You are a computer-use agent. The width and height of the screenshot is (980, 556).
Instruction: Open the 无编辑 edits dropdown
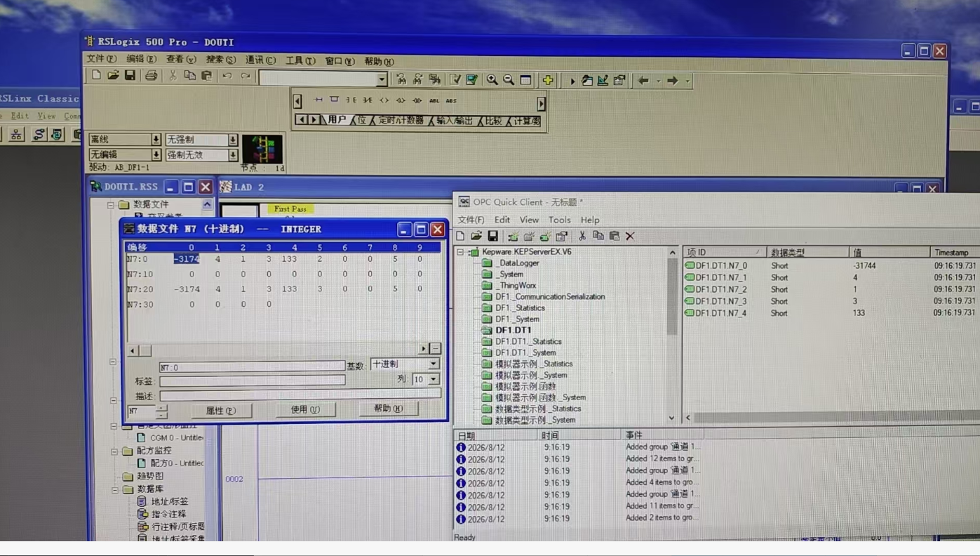156,154
